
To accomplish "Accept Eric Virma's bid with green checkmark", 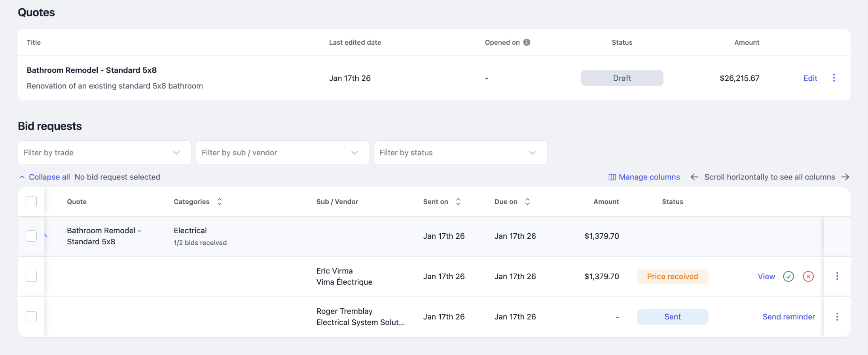I will tap(788, 276).
